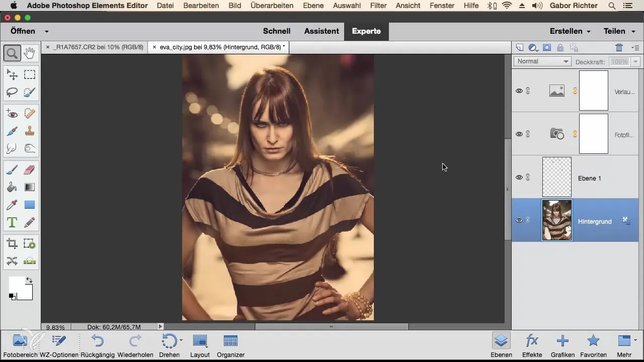Toggle lock all pixels for layer

pyautogui.click(x=560, y=48)
